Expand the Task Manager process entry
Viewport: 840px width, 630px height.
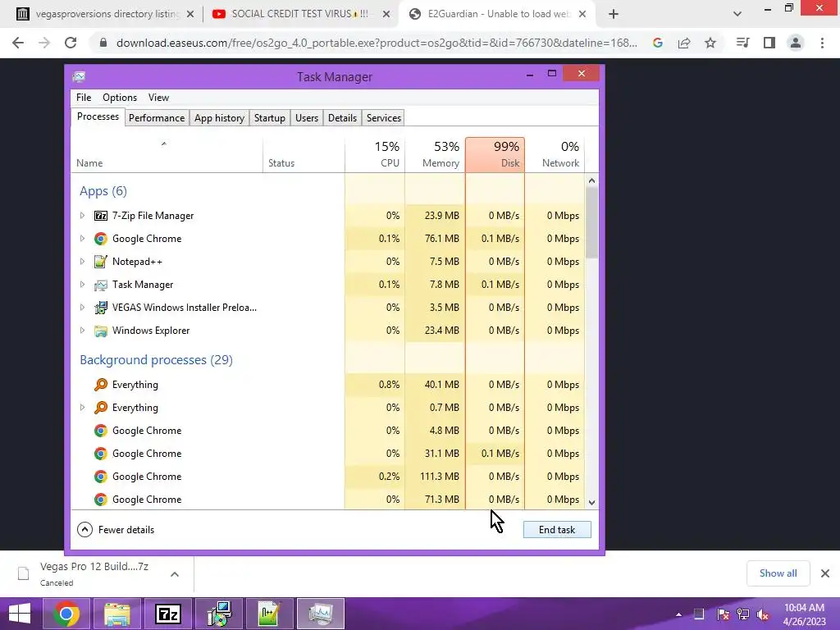tap(82, 285)
